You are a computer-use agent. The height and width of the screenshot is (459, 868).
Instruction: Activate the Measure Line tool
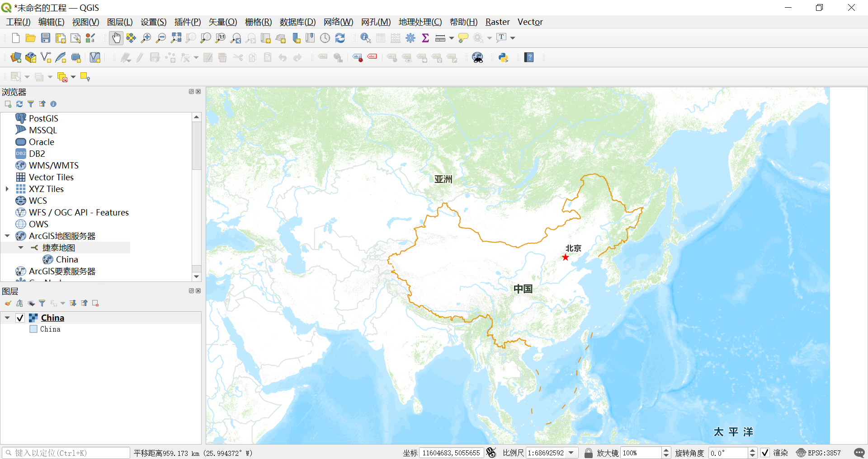click(441, 38)
